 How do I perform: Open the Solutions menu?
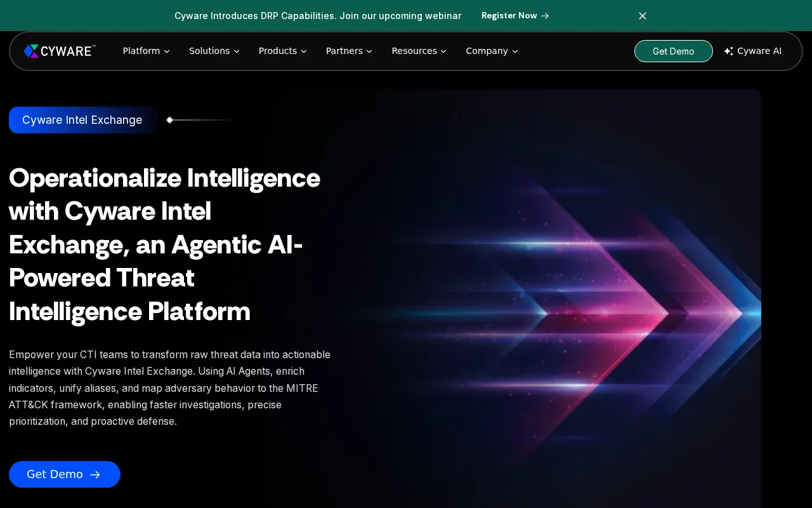[x=214, y=51]
